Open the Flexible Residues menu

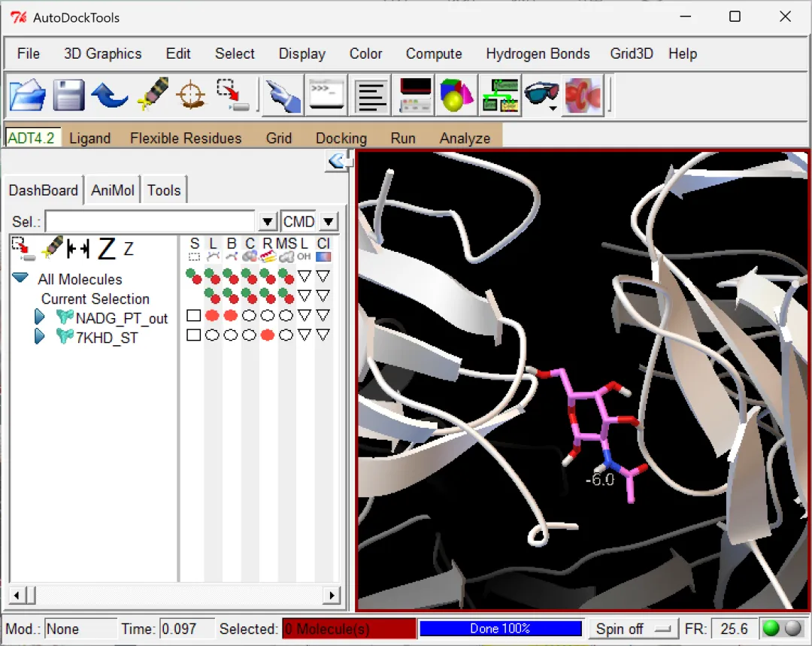tap(186, 138)
